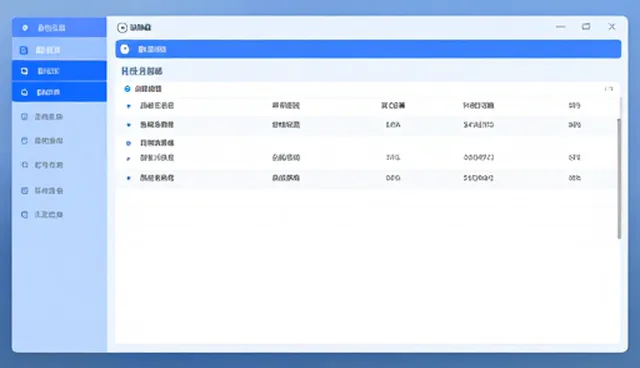Click the round icon beside the window title

coord(122,27)
